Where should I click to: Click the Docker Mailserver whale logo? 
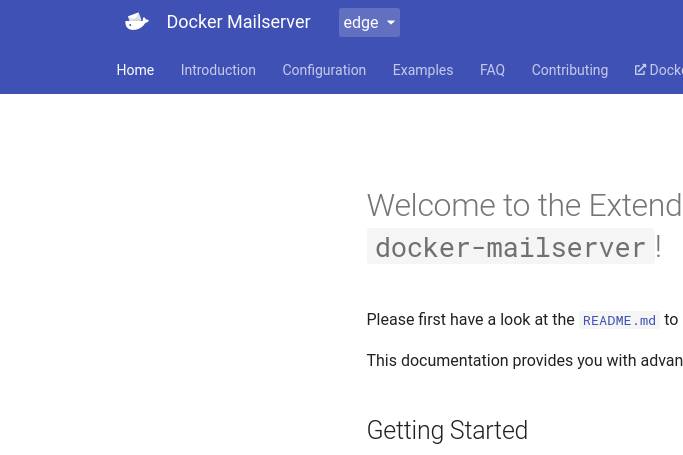[x=137, y=22]
